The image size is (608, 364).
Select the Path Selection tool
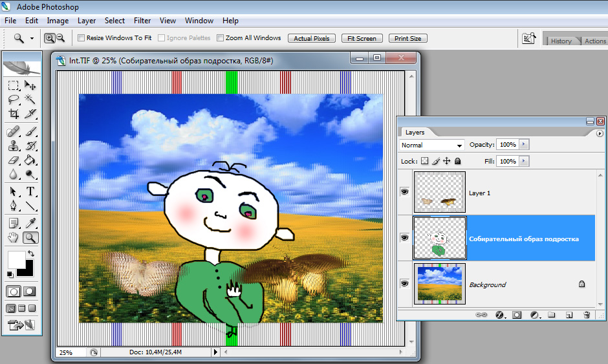click(x=13, y=191)
